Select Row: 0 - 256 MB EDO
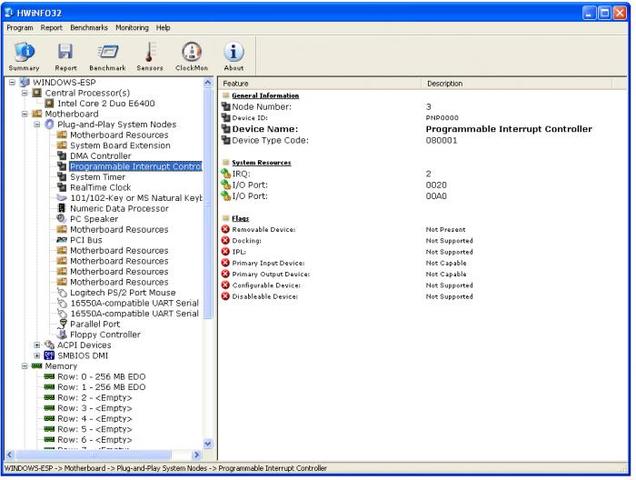The image size is (636, 480). click(101, 377)
